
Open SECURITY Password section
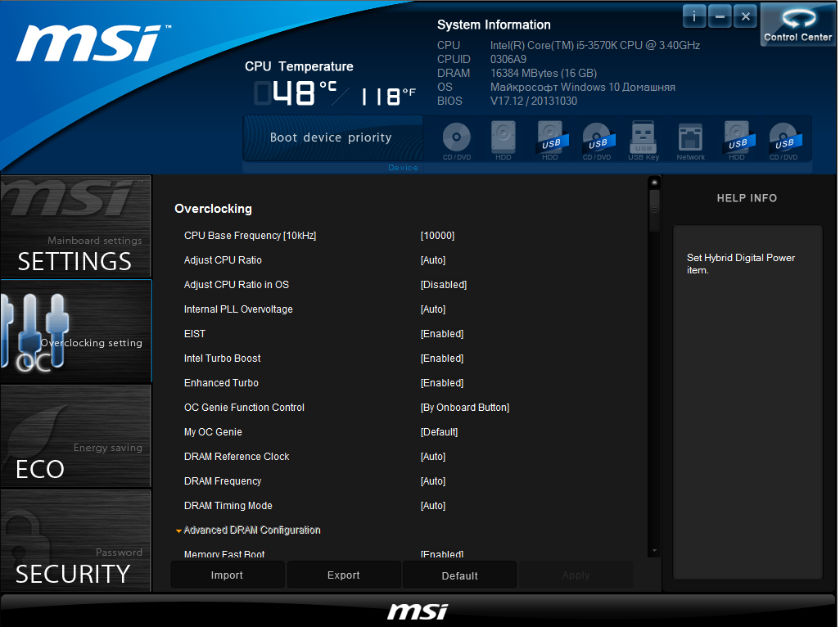coord(75,541)
